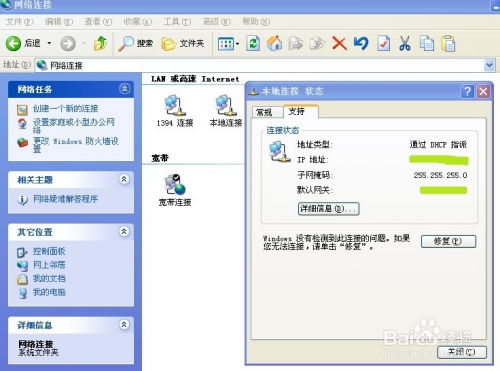Click the dialog help question mark button
500x371 pixels.
(x=467, y=91)
